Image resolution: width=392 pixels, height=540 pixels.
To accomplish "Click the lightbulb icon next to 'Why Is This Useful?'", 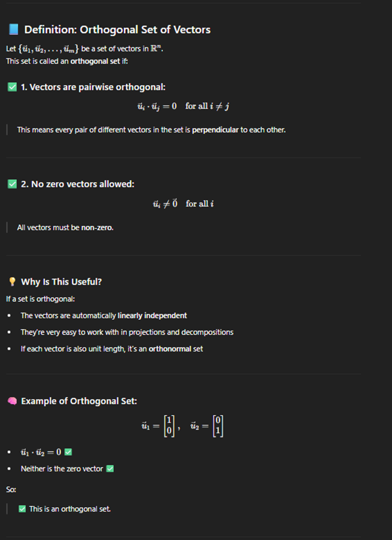I will tap(12, 282).
